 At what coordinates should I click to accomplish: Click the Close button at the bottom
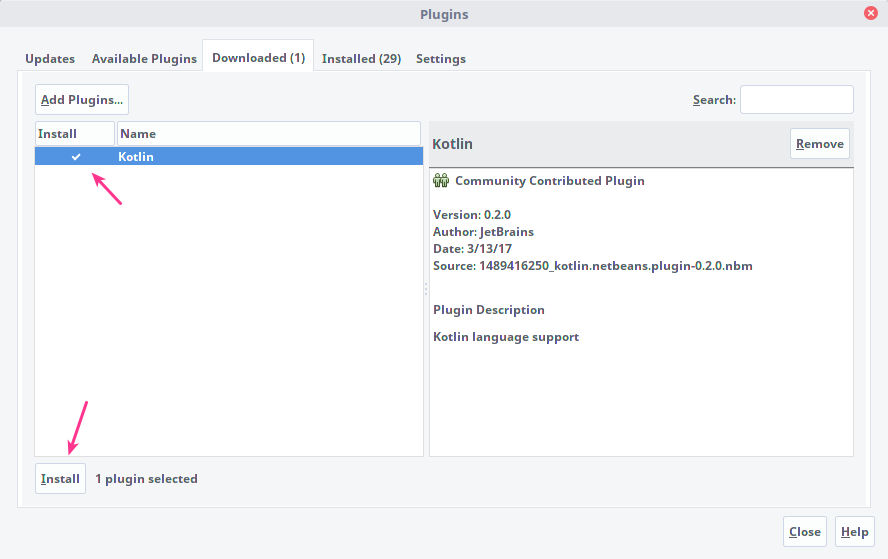[805, 532]
